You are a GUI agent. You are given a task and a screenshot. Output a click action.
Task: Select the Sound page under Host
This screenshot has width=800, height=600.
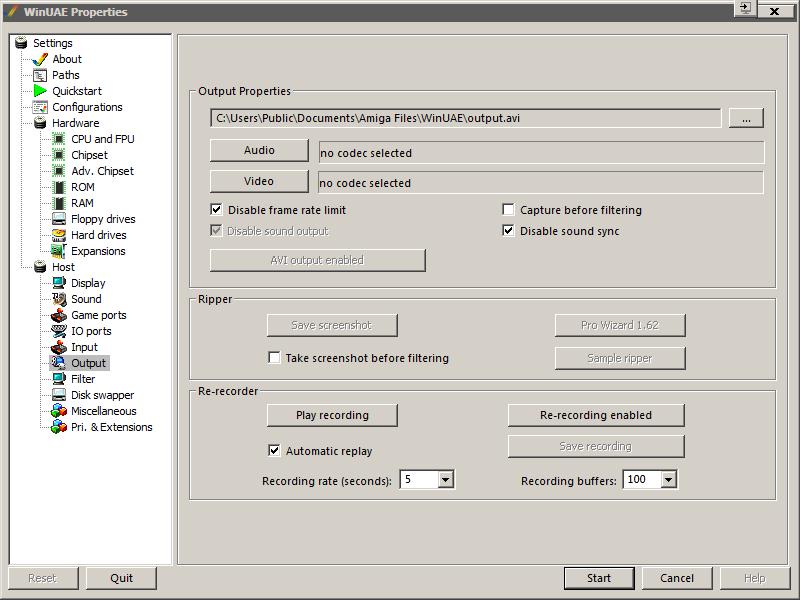click(x=86, y=299)
